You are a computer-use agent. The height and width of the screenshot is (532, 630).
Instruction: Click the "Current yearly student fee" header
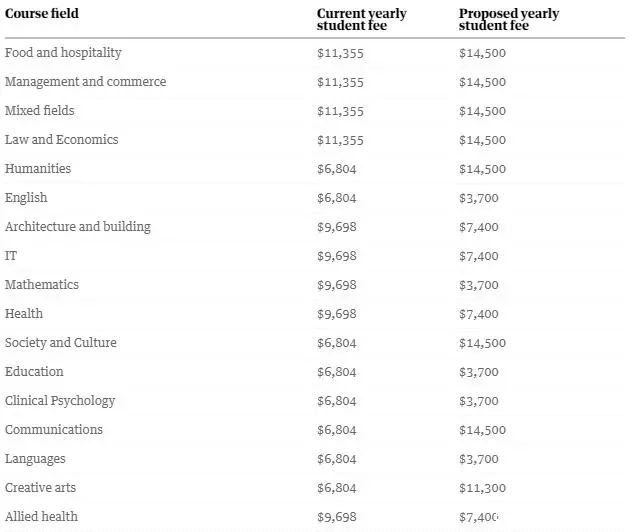(x=361, y=19)
